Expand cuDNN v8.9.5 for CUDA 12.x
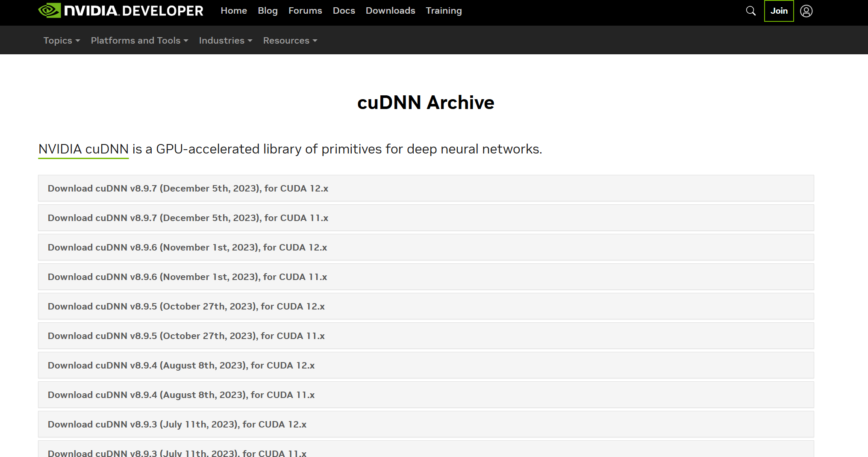Screen dimensions: 868x457 point(426,306)
